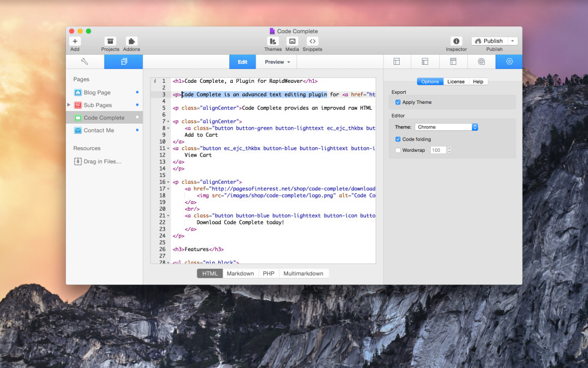Open the Snippets code icon
Screen dimensions: 588x368
point(313,41)
